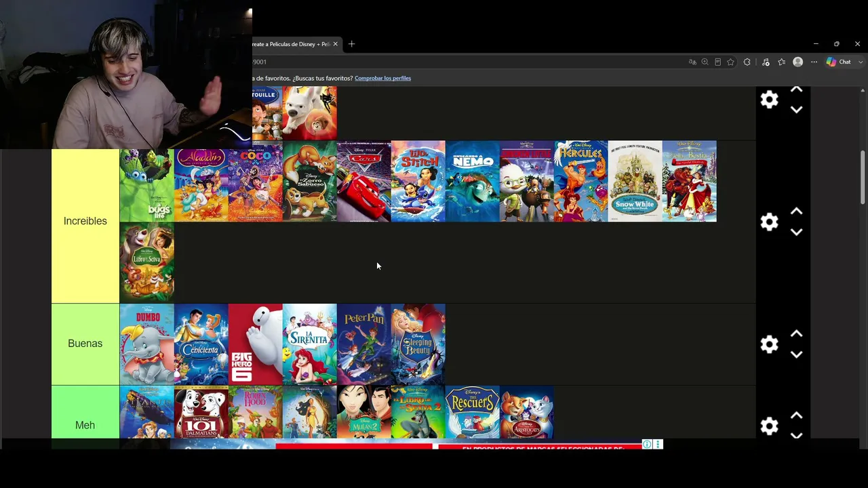The width and height of the screenshot is (868, 488).
Task: Select the Sleeping Beauty poster
Action: coord(418,344)
